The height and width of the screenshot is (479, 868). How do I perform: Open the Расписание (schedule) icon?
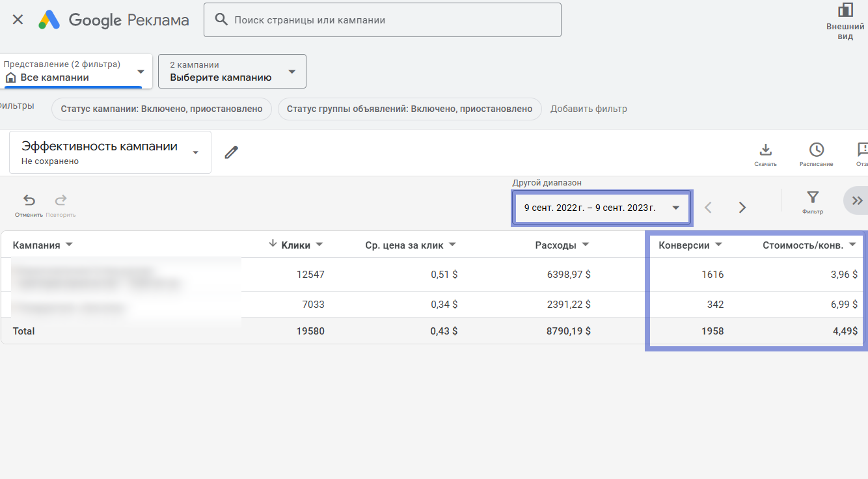pyautogui.click(x=816, y=150)
